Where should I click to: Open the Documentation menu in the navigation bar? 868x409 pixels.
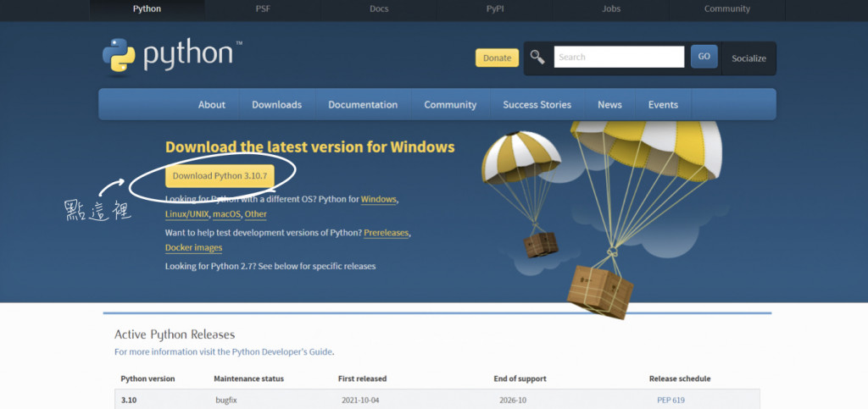(x=363, y=104)
